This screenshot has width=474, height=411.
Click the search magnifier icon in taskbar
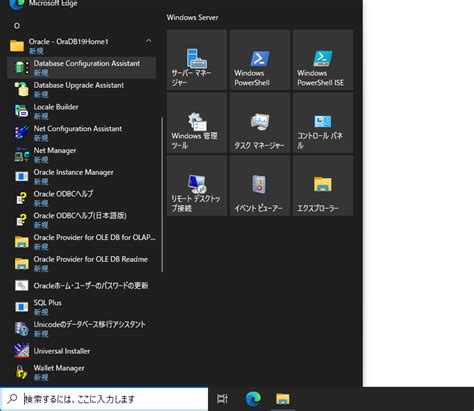click(x=12, y=399)
